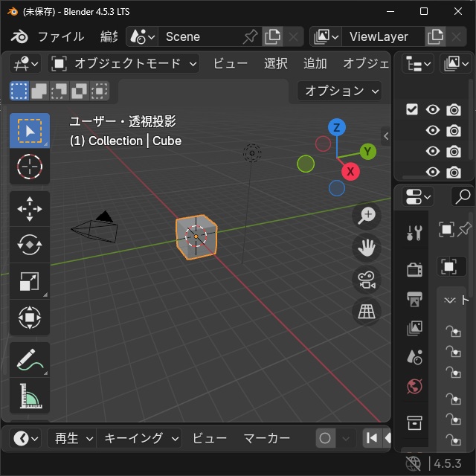Uncheck the outliner collection exclude checkbox

(x=412, y=109)
